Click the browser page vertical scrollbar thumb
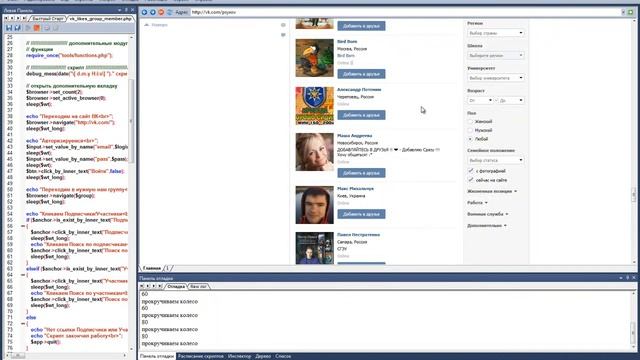Screen dimensions: 640x360 pos(634,194)
